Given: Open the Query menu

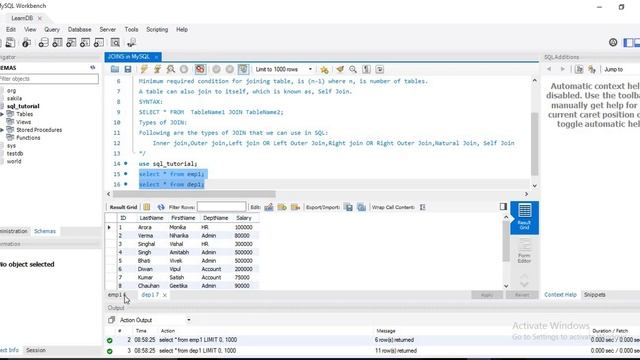Looking at the screenshot, I should tap(52, 29).
